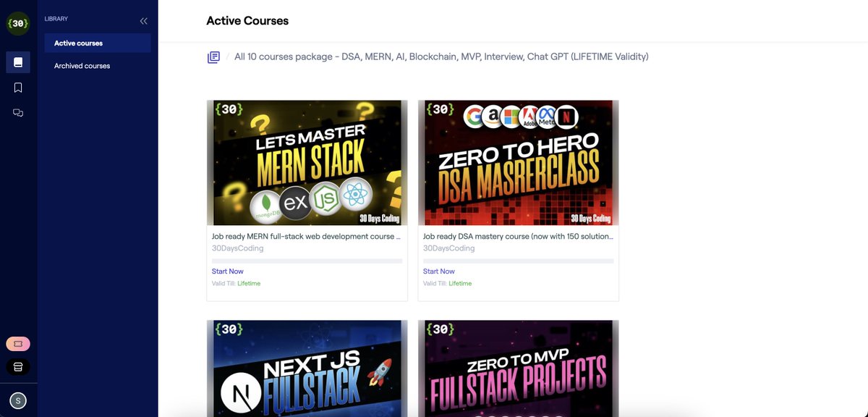Click the Job ready DSA mastery course title

tap(518, 237)
